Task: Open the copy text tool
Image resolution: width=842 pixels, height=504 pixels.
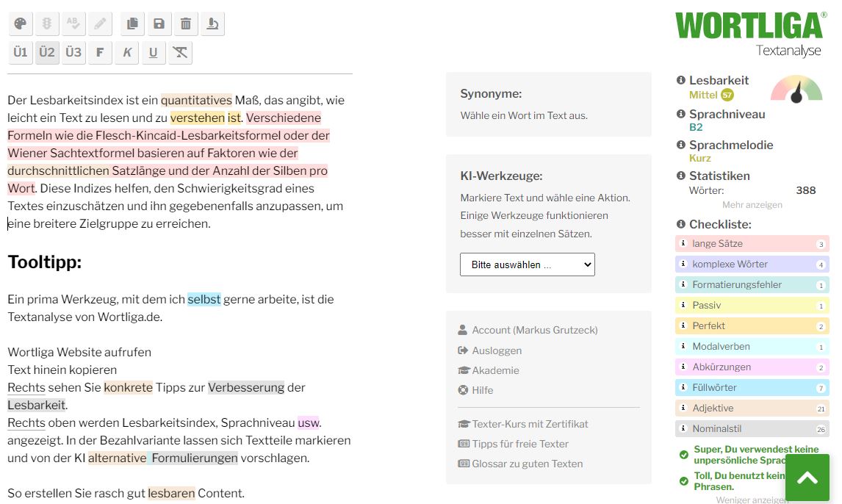Action: click(132, 23)
